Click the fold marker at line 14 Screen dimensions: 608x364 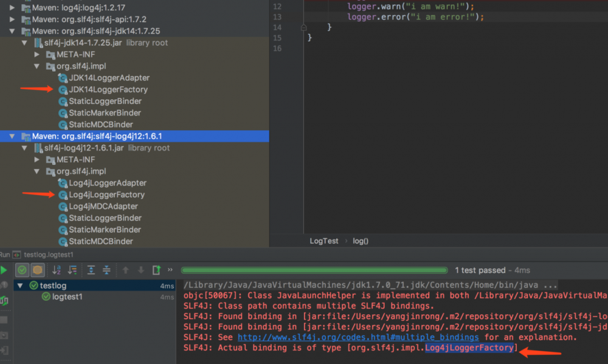pos(303,27)
